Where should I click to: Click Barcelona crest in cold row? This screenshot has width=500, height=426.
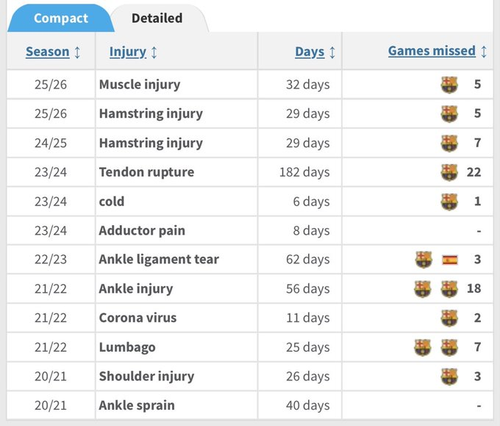pos(449,202)
